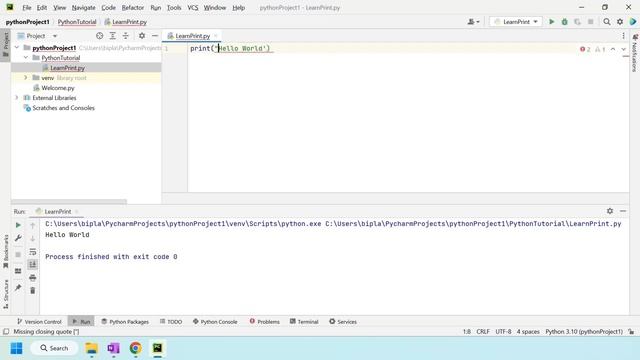Viewport: 640px width, 360px height.
Task: Click taskbar Search box
Action: coord(54,348)
